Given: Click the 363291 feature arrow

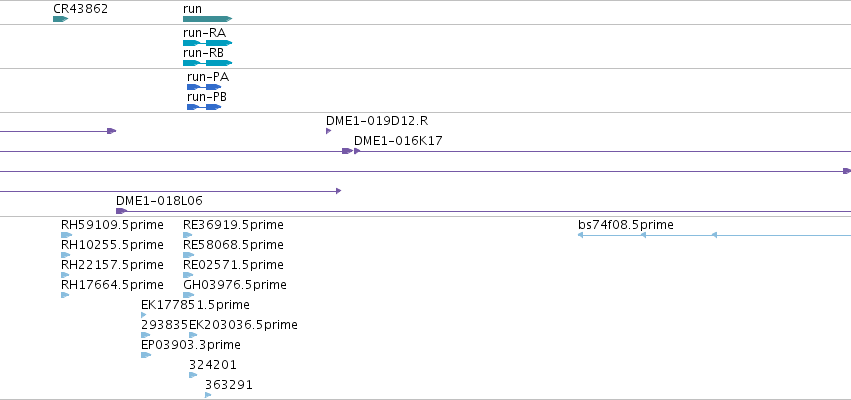Looking at the screenshot, I should (208, 395).
